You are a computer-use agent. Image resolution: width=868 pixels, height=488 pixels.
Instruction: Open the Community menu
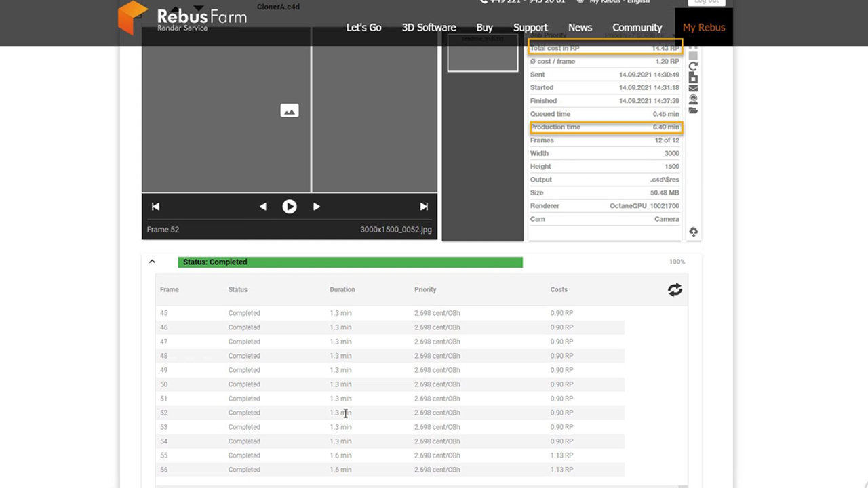pyautogui.click(x=637, y=28)
